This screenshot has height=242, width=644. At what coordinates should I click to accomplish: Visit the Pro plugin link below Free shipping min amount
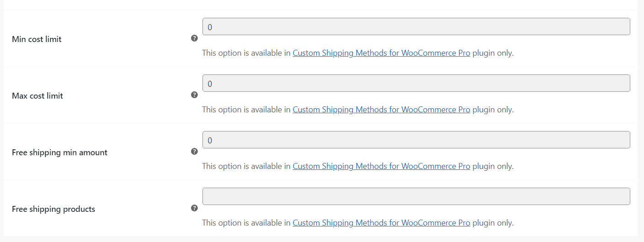pos(381,166)
